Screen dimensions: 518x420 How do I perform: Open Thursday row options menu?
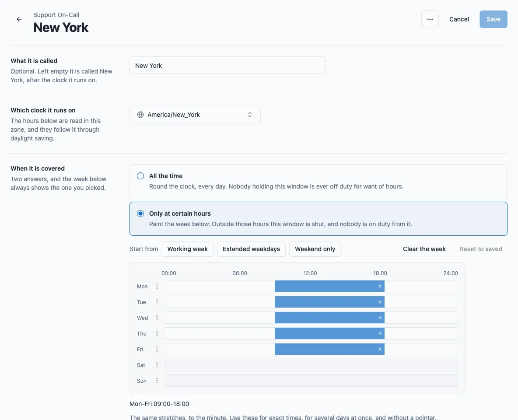coord(157,333)
